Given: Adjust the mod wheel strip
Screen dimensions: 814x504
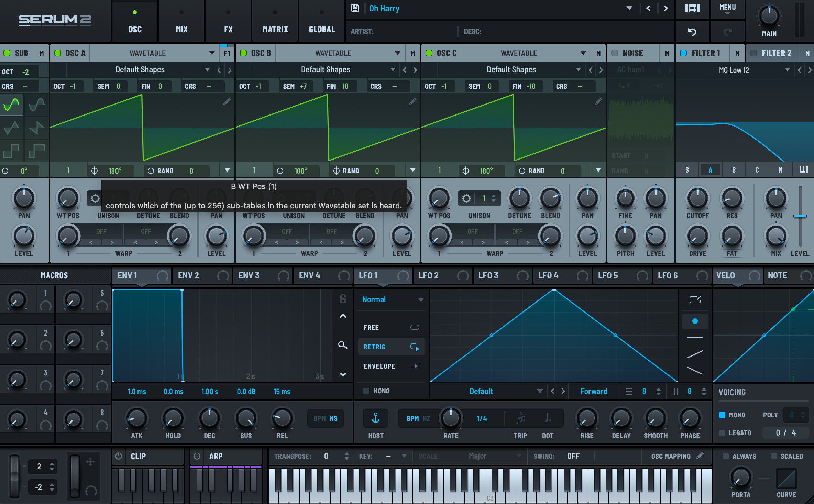Looking at the screenshot, I should (x=75, y=476).
